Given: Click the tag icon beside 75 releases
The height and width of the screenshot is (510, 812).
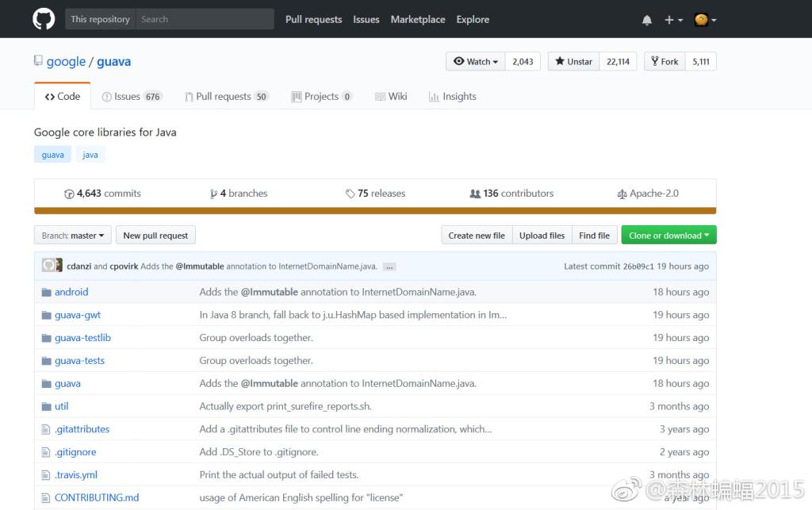Looking at the screenshot, I should (x=350, y=194).
